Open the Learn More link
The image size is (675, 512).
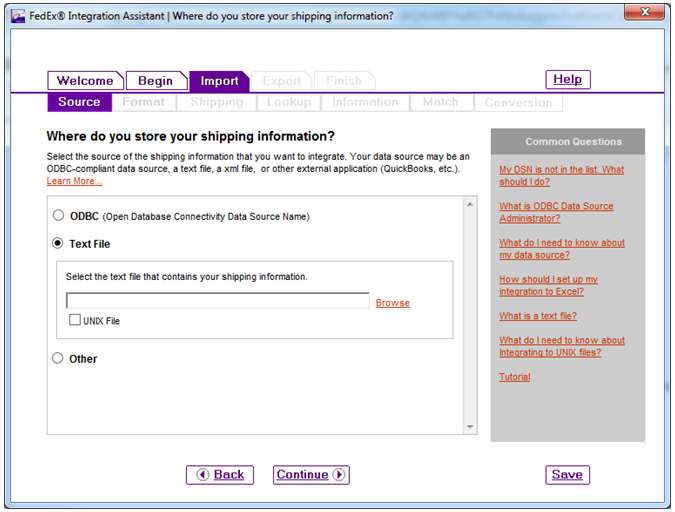[x=74, y=181]
